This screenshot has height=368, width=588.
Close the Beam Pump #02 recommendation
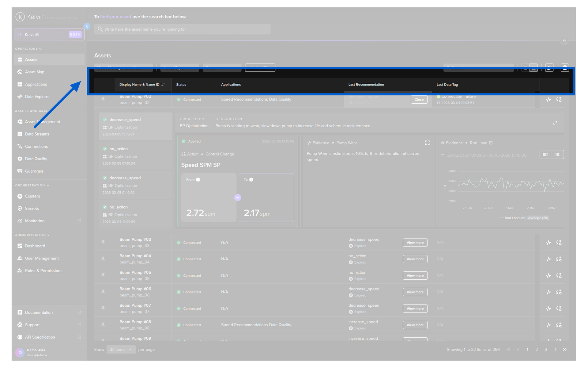(x=419, y=100)
